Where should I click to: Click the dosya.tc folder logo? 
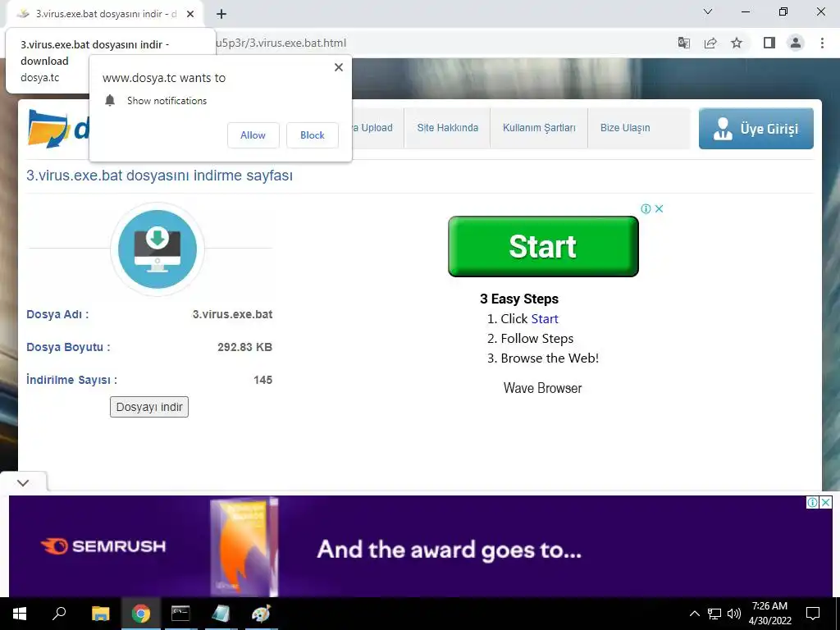point(48,129)
